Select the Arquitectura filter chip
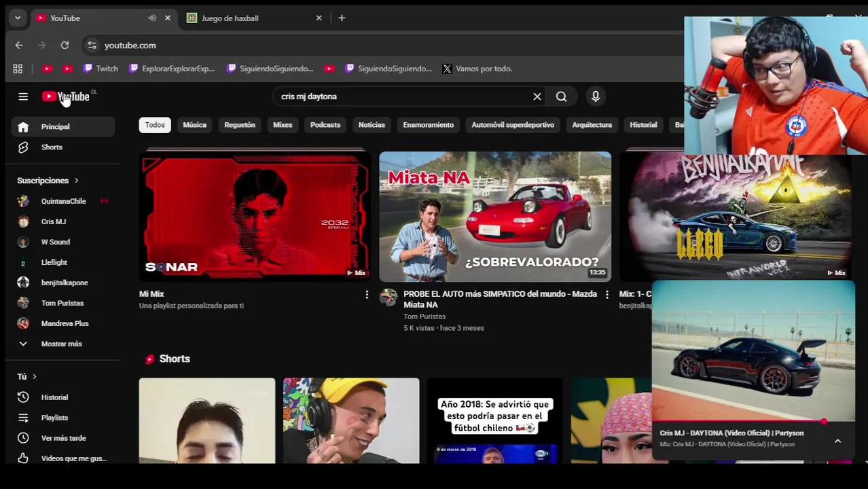The height and width of the screenshot is (489, 868). coord(592,125)
